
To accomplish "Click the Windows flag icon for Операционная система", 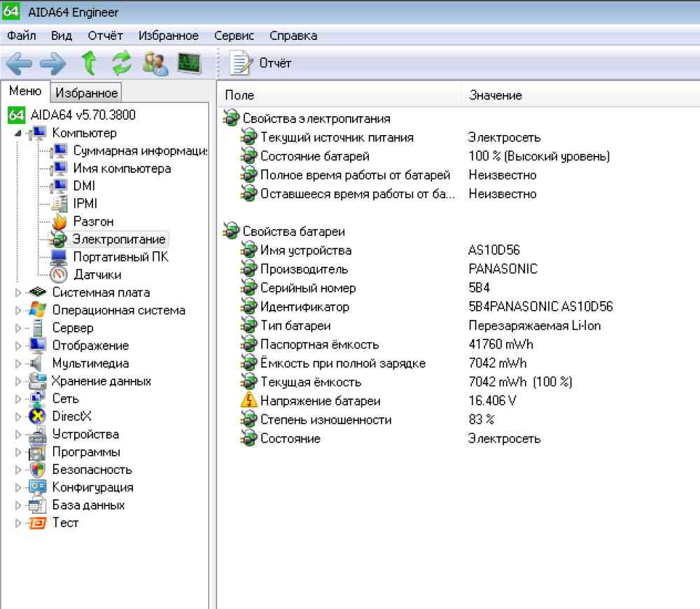I will point(37,310).
